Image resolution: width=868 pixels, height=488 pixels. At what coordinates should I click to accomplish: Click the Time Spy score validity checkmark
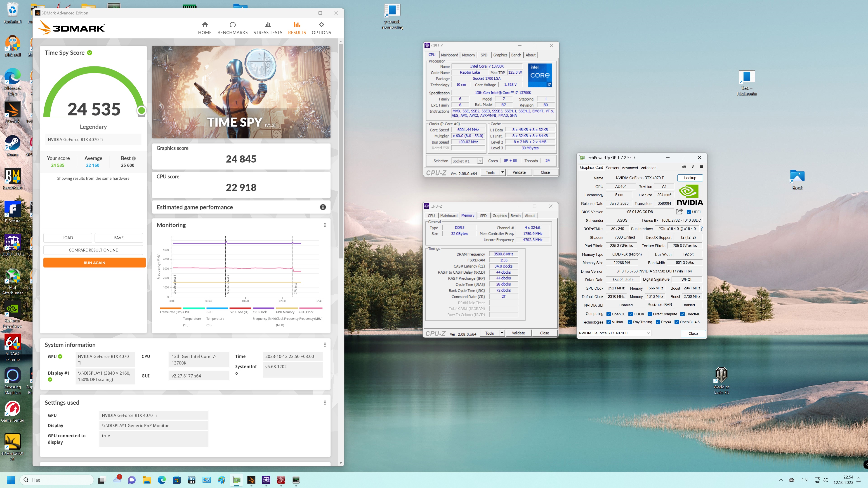90,53
